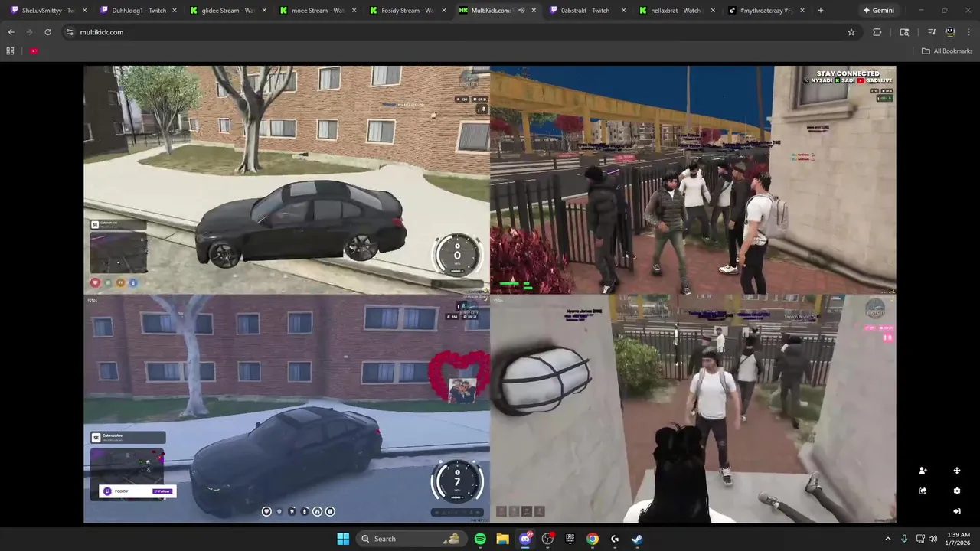Click the heart overlay in Fosidy stream
This screenshot has height=551, width=980.
[x=459, y=377]
